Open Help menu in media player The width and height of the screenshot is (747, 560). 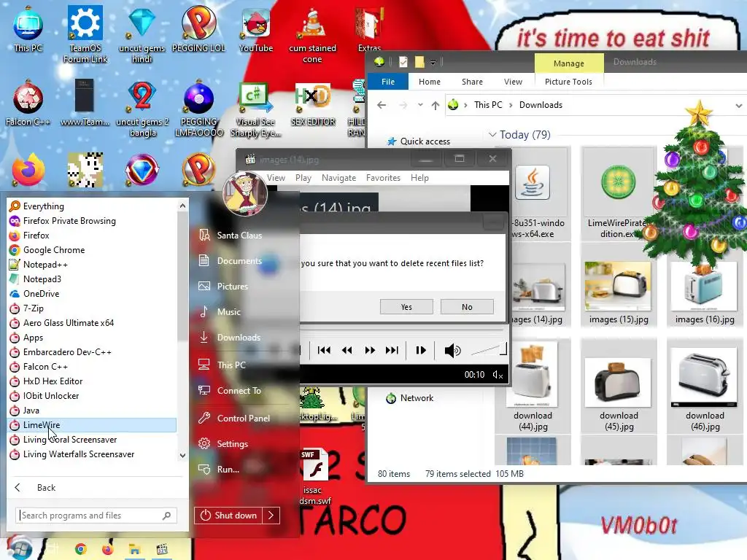pos(419,178)
